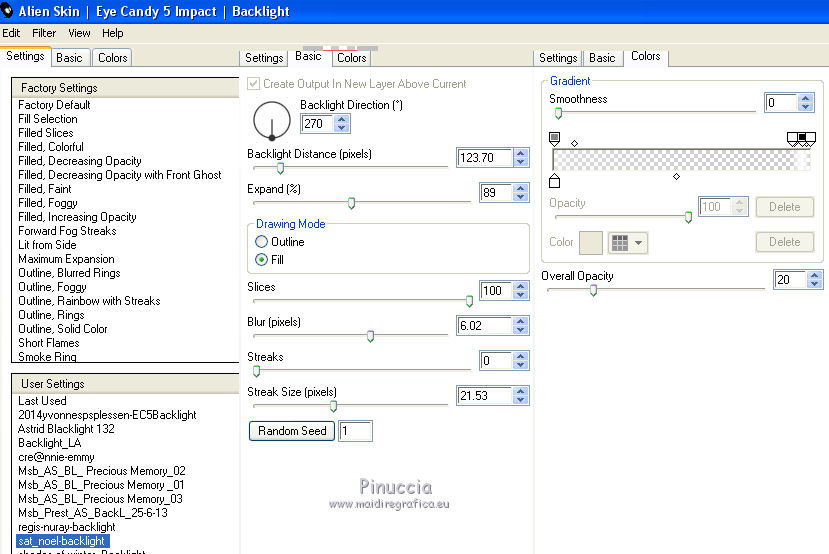Increase Backlight Direction with up arrow
The width and height of the screenshot is (829, 554).
342,119
